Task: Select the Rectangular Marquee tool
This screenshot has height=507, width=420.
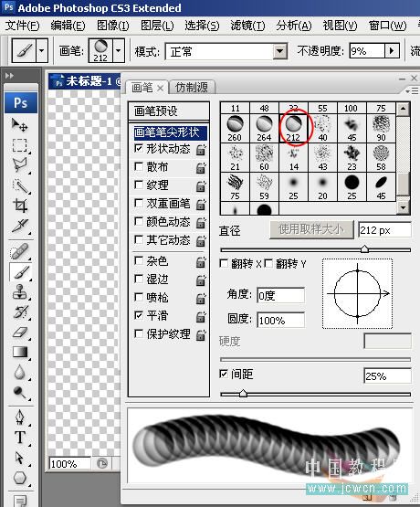Action: coord(20,145)
